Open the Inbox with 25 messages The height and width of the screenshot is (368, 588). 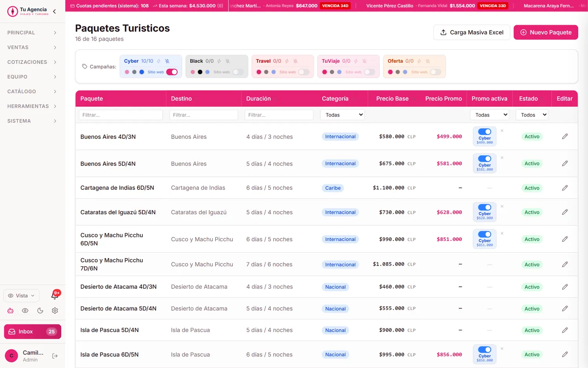click(33, 332)
